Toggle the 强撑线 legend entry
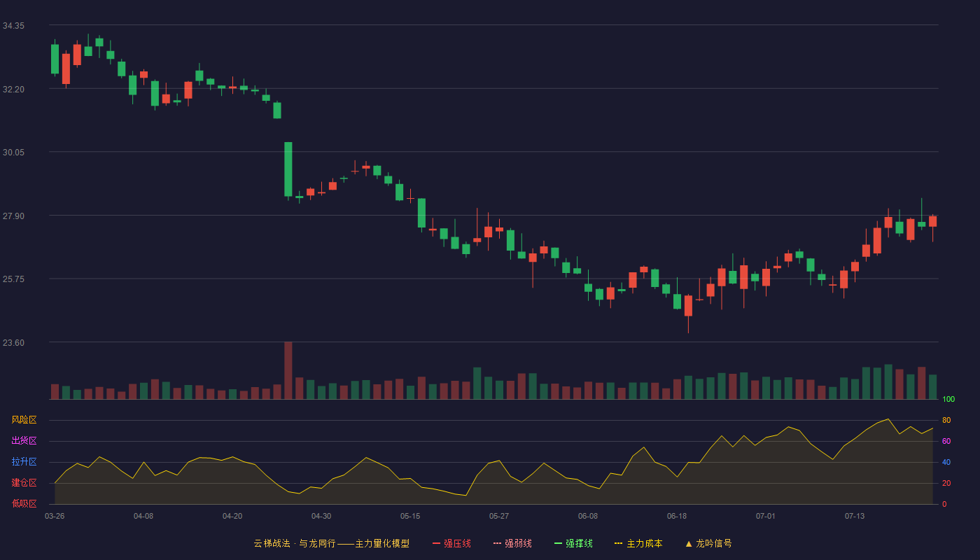The image size is (980, 560). point(573,543)
